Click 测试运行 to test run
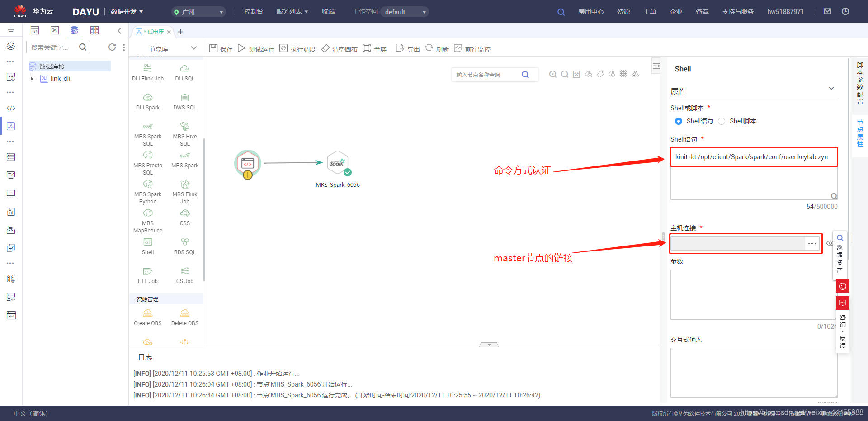868x421 pixels. coord(256,48)
